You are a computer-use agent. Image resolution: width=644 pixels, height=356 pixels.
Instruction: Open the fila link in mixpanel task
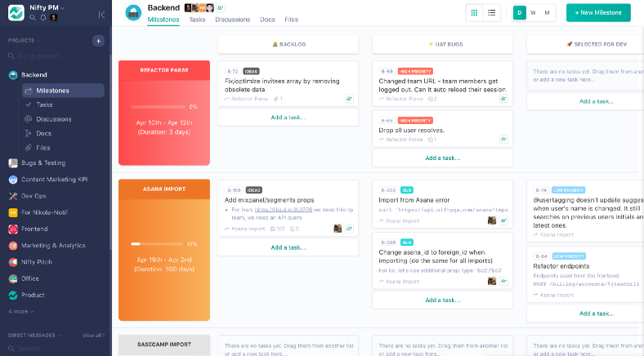coord(284,210)
